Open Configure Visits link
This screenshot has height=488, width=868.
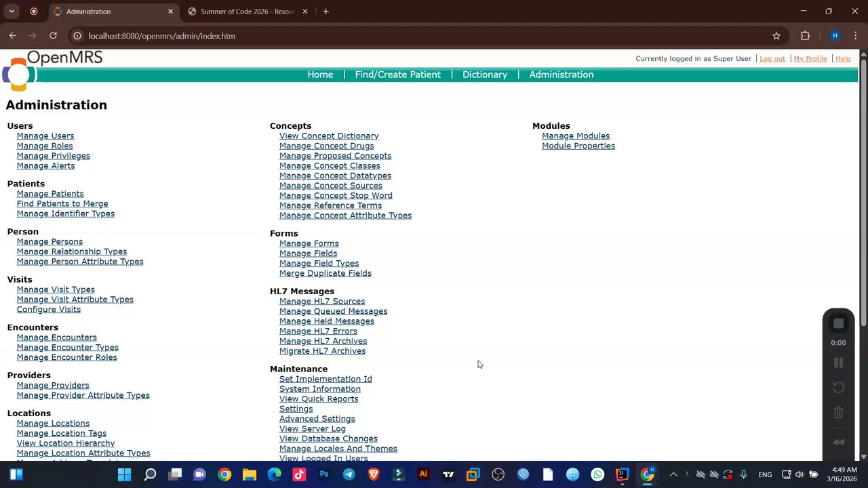[x=49, y=309]
